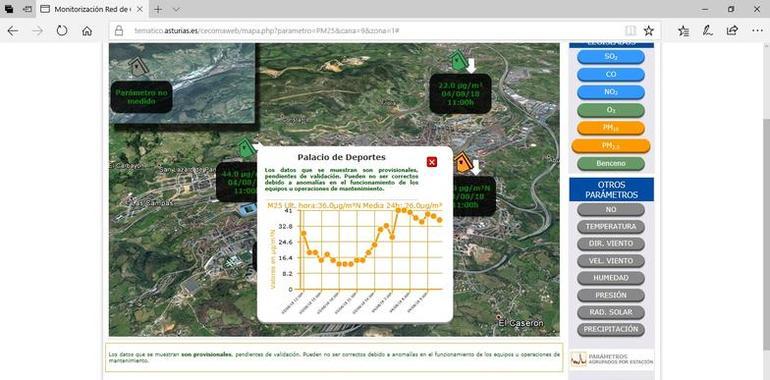Click the gray station icon in inset map
The height and width of the screenshot is (380, 770).
tap(138, 67)
